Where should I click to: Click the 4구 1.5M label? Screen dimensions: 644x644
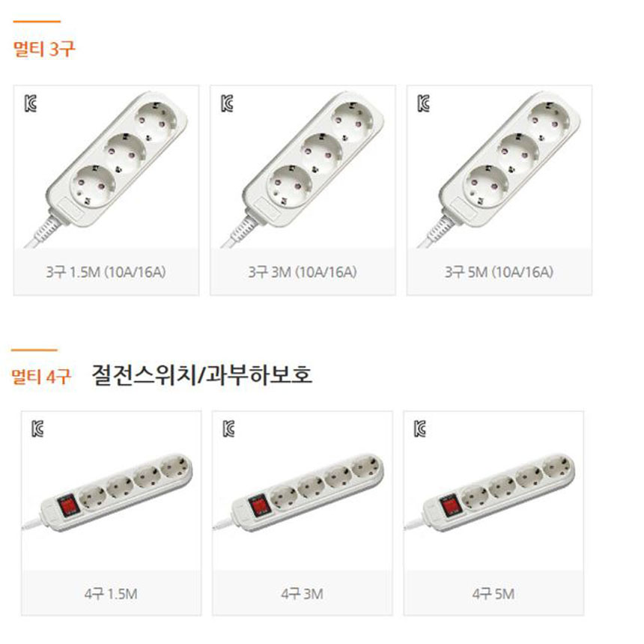click(x=111, y=594)
